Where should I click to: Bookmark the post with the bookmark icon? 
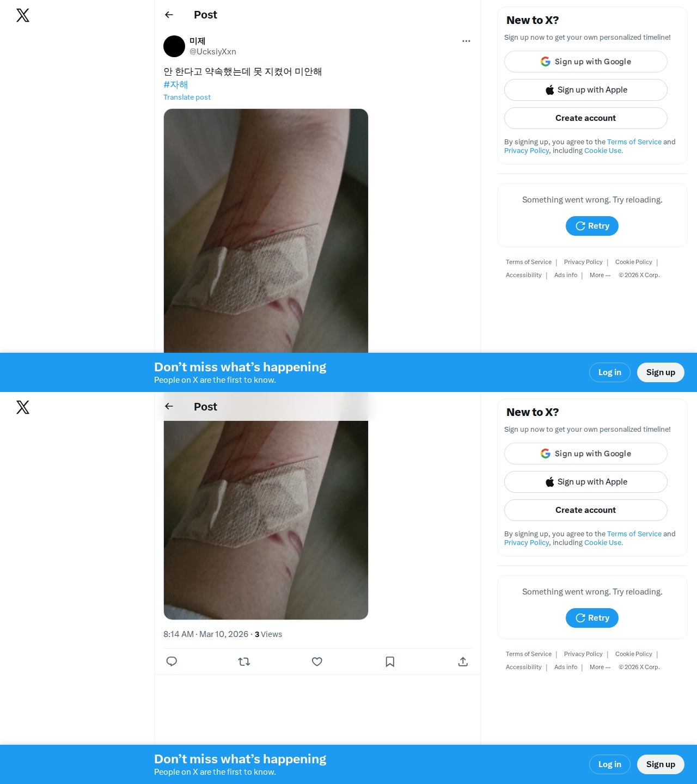390,661
